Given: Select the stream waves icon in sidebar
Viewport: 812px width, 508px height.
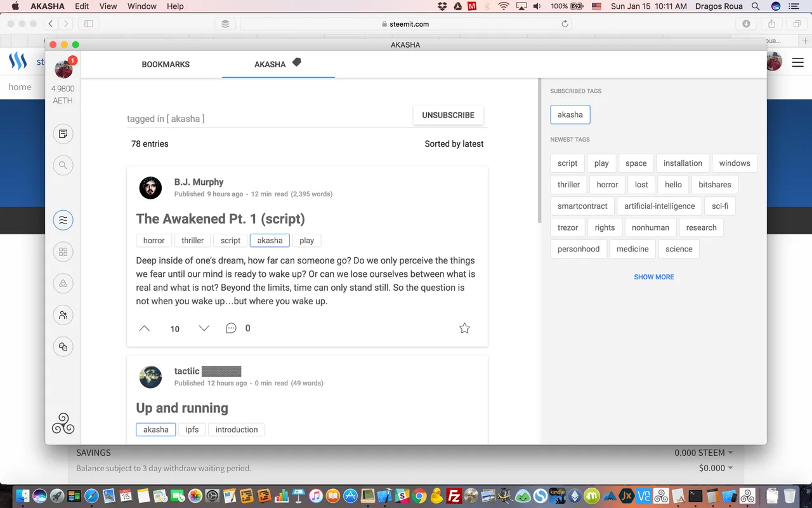Looking at the screenshot, I should pos(63,220).
